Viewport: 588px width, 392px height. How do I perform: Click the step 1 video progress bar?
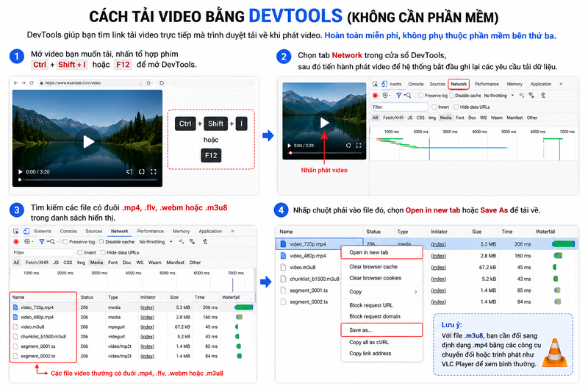pos(88,179)
